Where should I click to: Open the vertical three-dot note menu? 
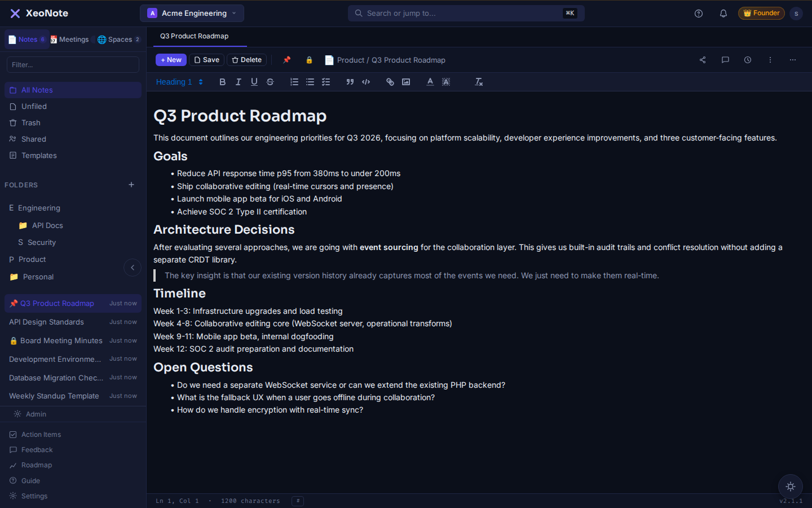tap(770, 60)
